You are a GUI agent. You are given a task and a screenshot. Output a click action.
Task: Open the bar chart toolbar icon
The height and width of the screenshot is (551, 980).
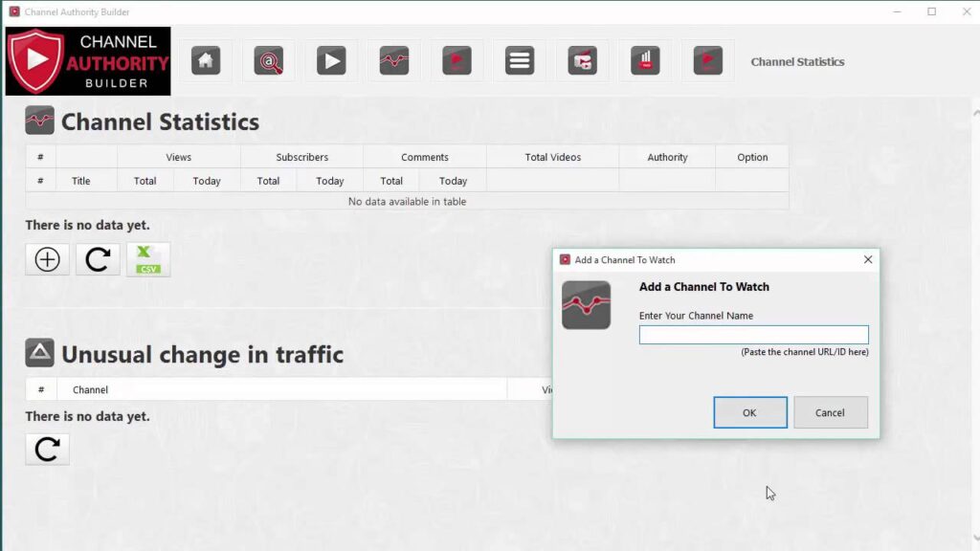[645, 60]
